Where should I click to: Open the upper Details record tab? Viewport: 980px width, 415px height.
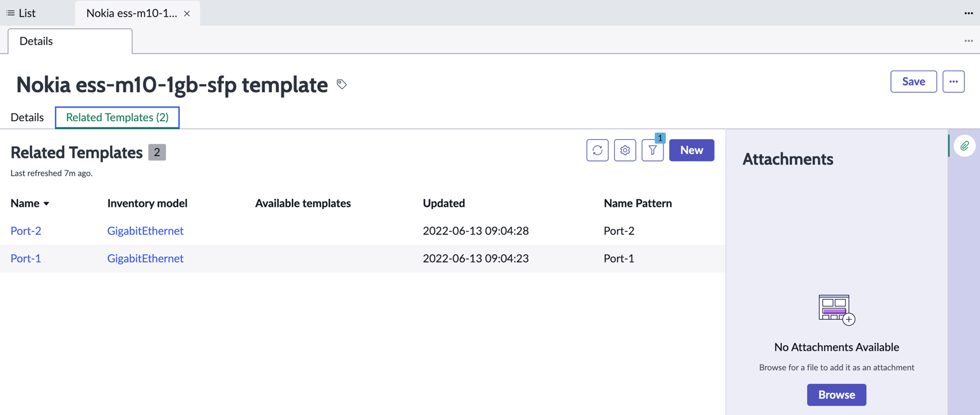point(70,41)
